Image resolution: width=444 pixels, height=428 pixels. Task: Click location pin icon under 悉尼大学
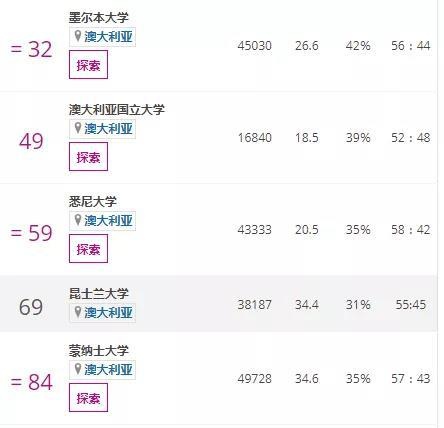click(x=78, y=220)
